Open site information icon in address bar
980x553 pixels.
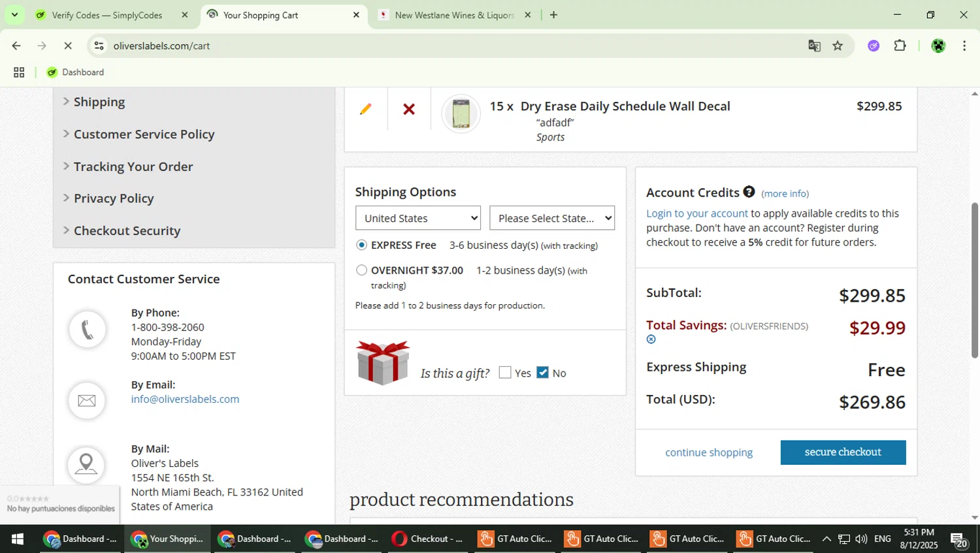(99, 46)
